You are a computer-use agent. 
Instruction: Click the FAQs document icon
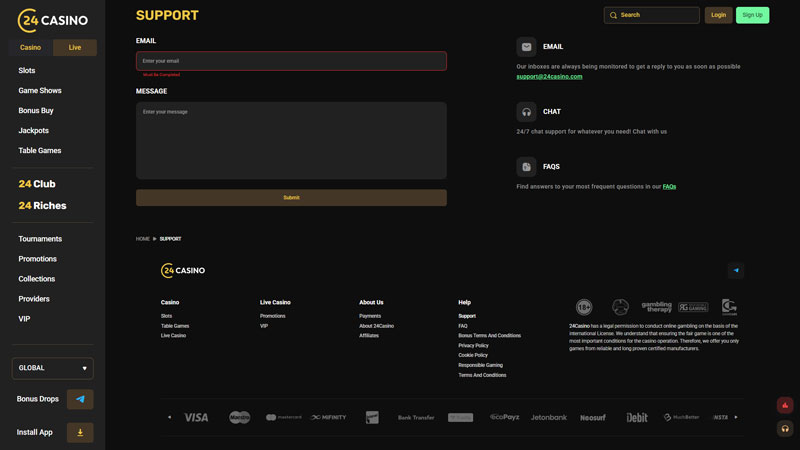(x=526, y=167)
